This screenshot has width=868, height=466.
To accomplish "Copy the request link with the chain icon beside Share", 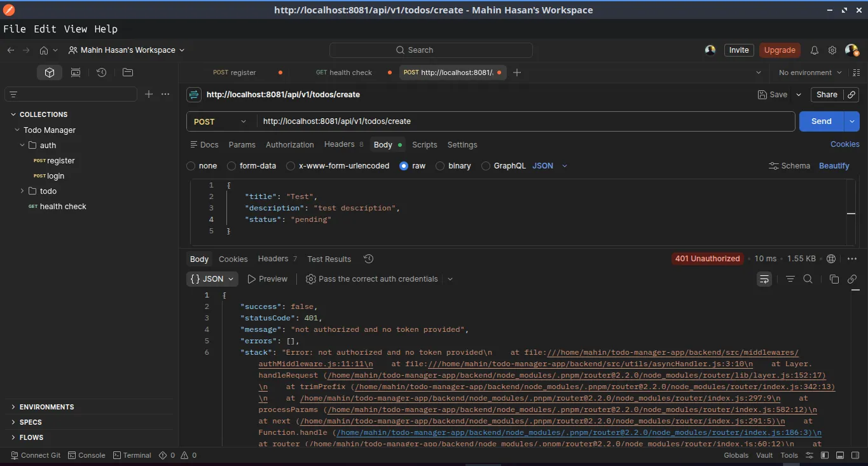I will point(852,95).
